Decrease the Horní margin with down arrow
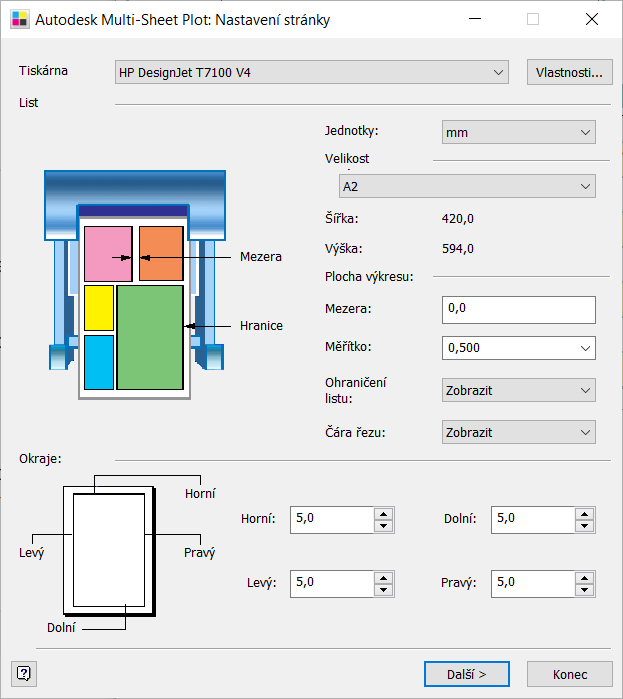 coord(383,526)
